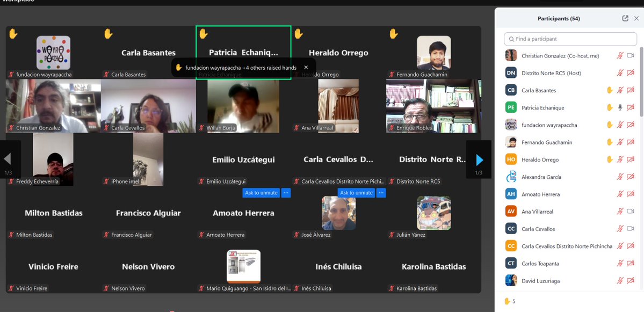Go to previous gallery page arrow
The width and height of the screenshot is (644, 312).
(x=8, y=159)
